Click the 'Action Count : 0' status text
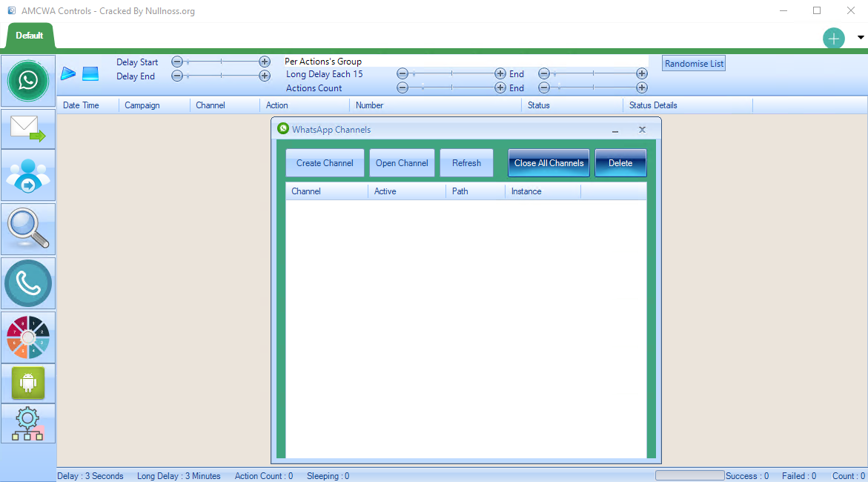 pyautogui.click(x=263, y=476)
